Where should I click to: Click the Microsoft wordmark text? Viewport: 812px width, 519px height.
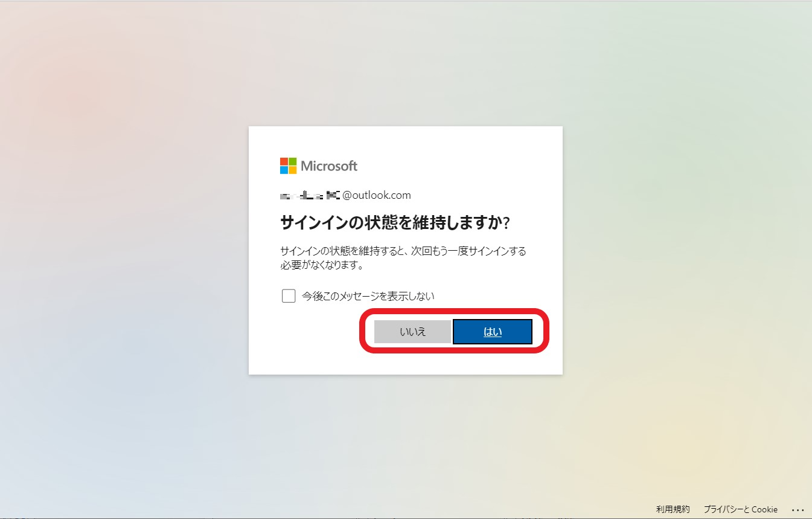tap(329, 166)
